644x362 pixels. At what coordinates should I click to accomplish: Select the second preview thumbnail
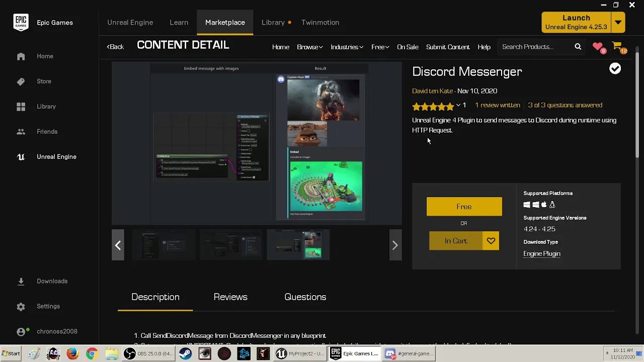tap(231, 245)
